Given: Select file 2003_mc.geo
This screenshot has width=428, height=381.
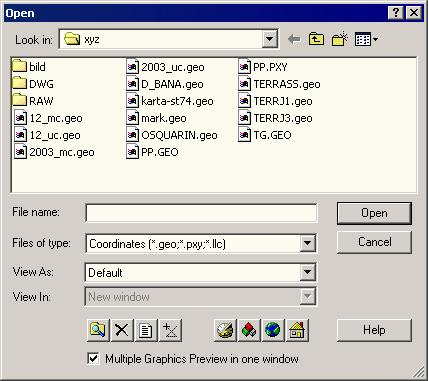Looking at the screenshot, I should tap(54, 152).
